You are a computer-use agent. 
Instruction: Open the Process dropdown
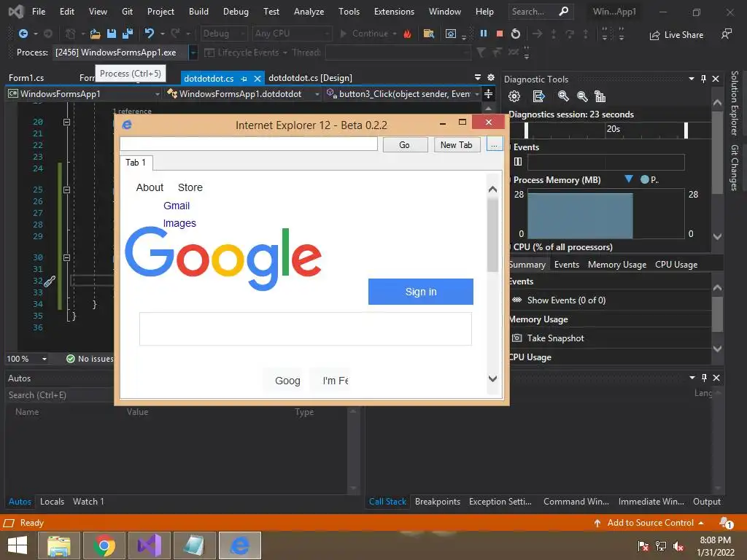pyautogui.click(x=193, y=52)
